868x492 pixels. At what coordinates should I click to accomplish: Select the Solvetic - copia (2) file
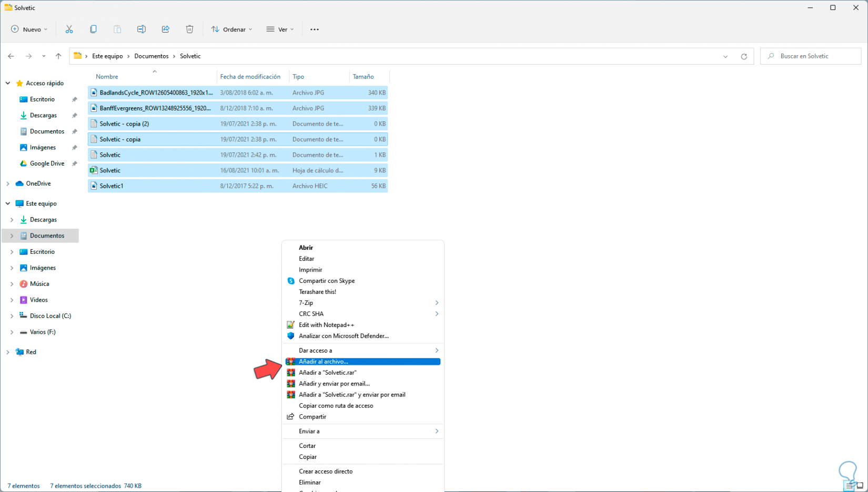(x=238, y=124)
